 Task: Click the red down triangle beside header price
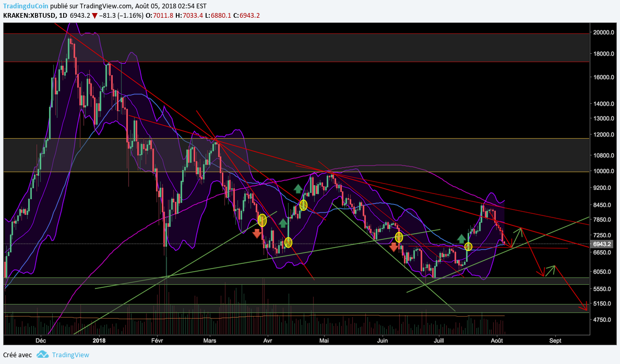point(94,16)
